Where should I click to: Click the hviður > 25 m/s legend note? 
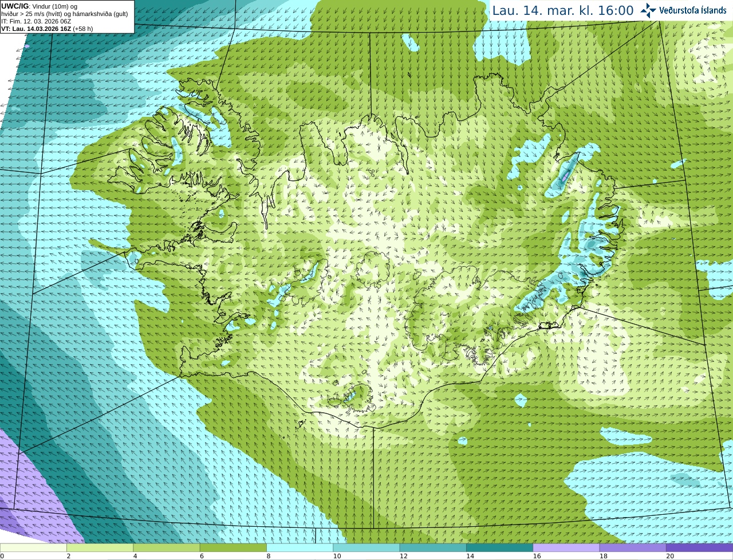(x=64, y=14)
